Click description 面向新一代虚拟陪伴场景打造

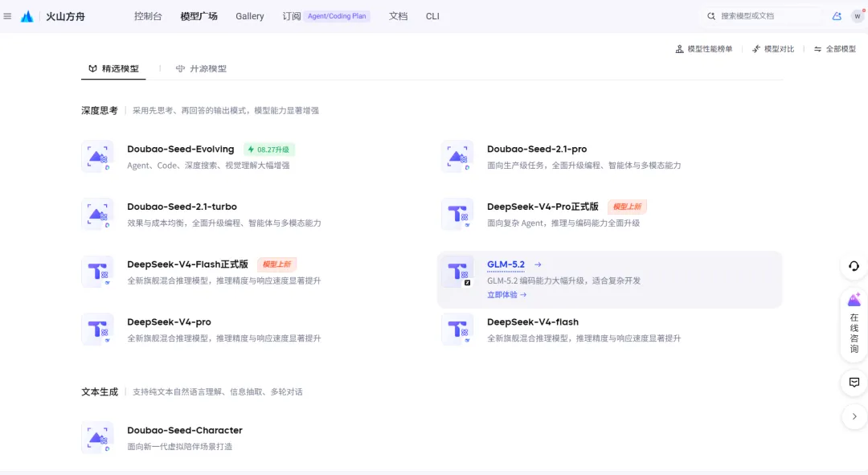tap(180, 447)
